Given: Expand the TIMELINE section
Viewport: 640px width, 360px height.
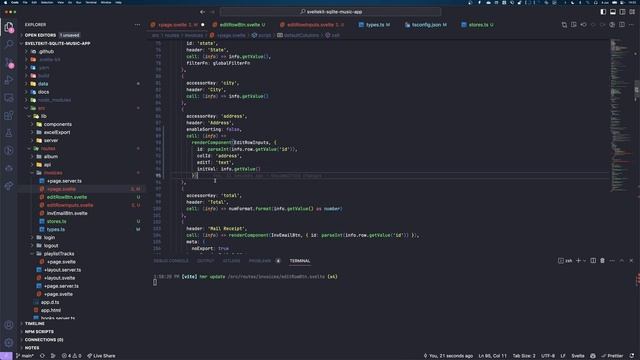Looking at the screenshot, I should point(34,324).
